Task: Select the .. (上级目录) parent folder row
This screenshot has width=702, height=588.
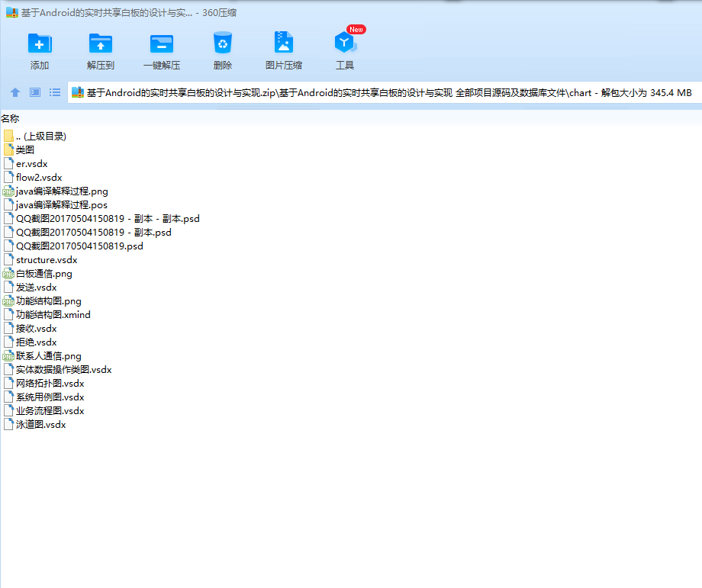Action: tap(35, 136)
